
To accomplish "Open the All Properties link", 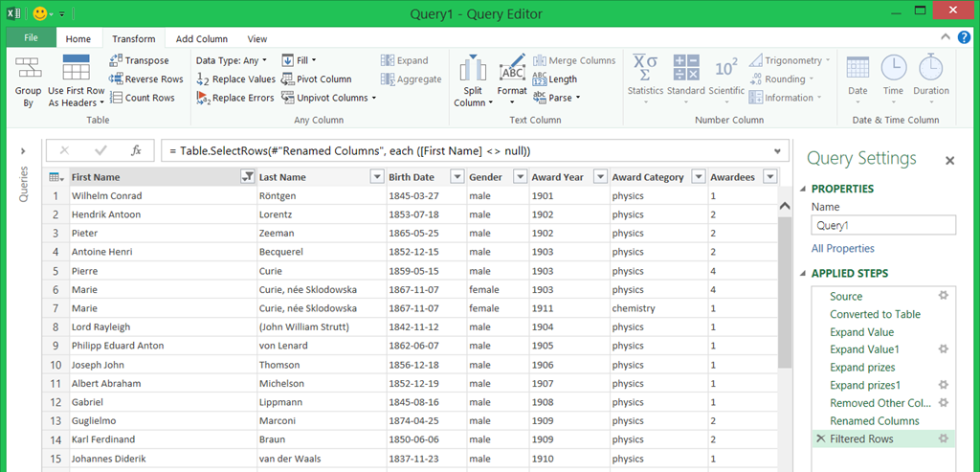I will [842, 249].
